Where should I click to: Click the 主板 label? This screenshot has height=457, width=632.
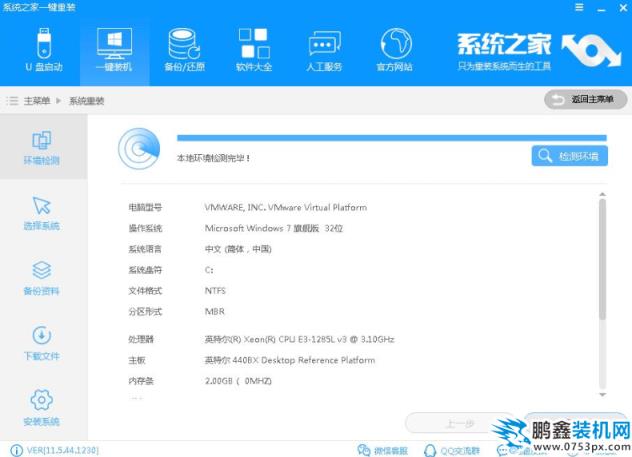coord(137,360)
